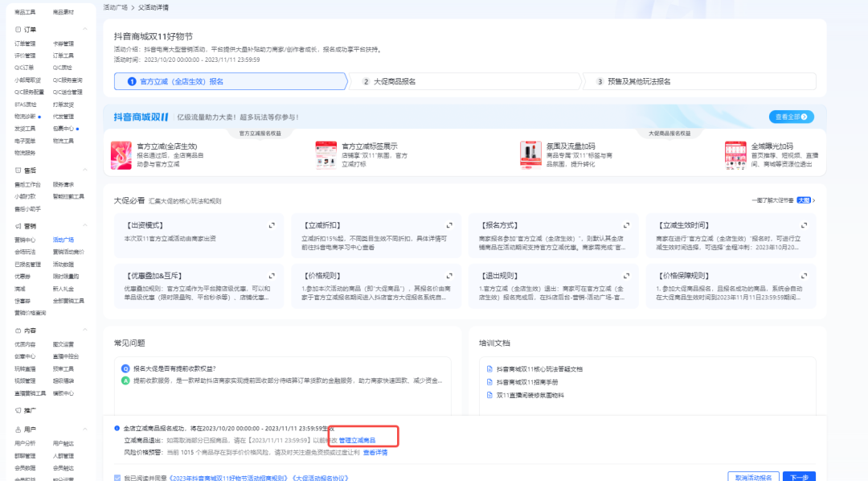The width and height of the screenshot is (868, 481).
Task: Go to 活动广场 in the breadcrumb
Action: (x=115, y=8)
